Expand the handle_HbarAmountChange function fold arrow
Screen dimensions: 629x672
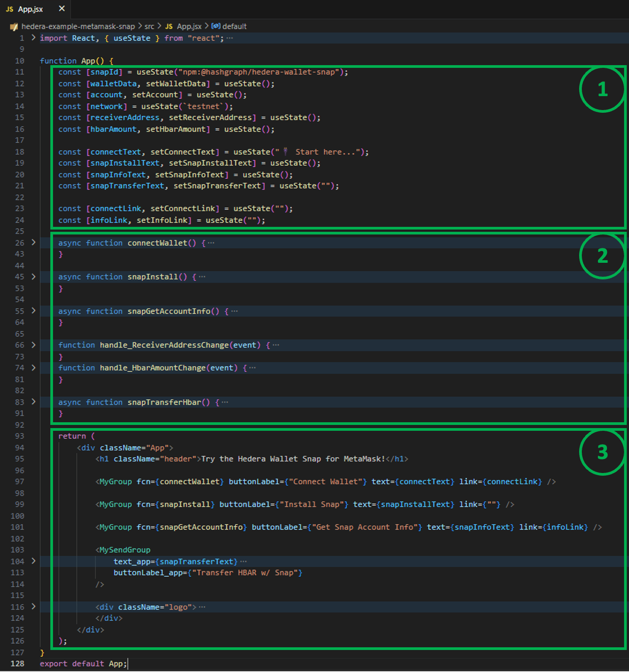[33, 367]
